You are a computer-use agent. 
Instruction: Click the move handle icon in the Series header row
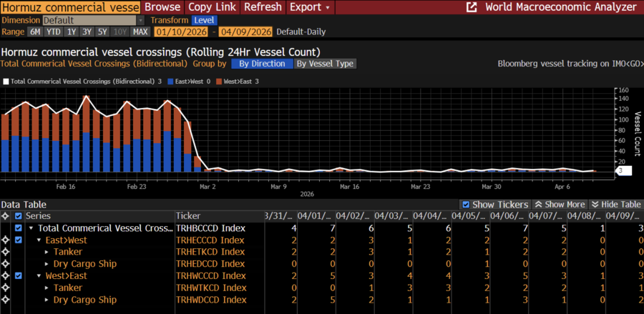click(6, 215)
